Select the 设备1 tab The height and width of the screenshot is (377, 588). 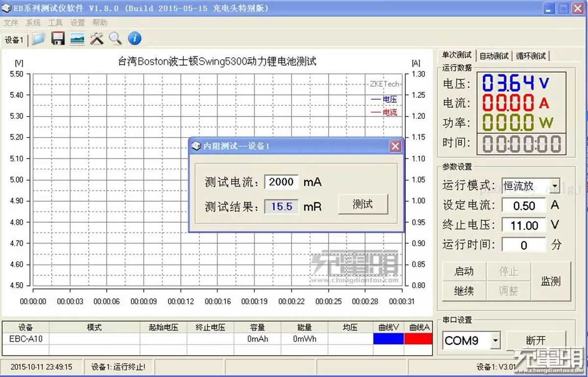pyautogui.click(x=14, y=40)
